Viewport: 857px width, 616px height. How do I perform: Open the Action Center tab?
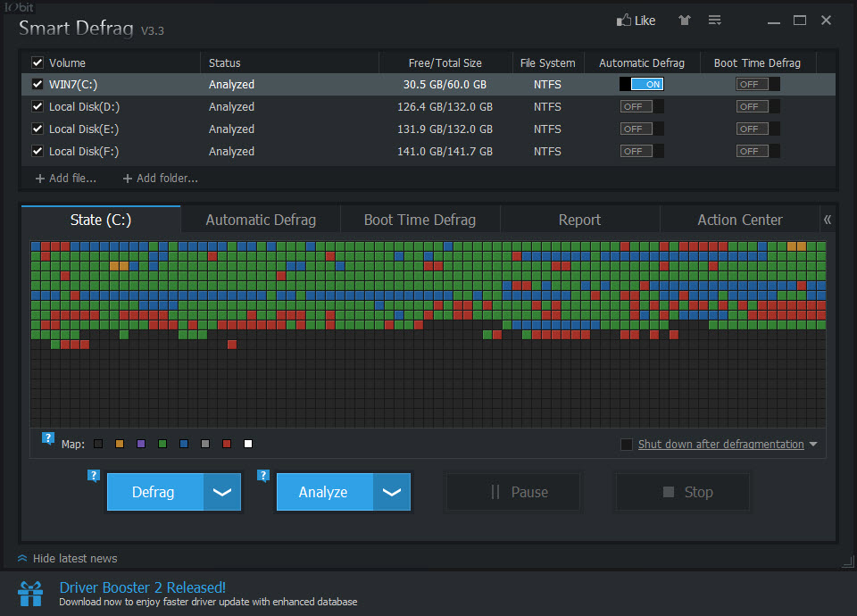[739, 220]
